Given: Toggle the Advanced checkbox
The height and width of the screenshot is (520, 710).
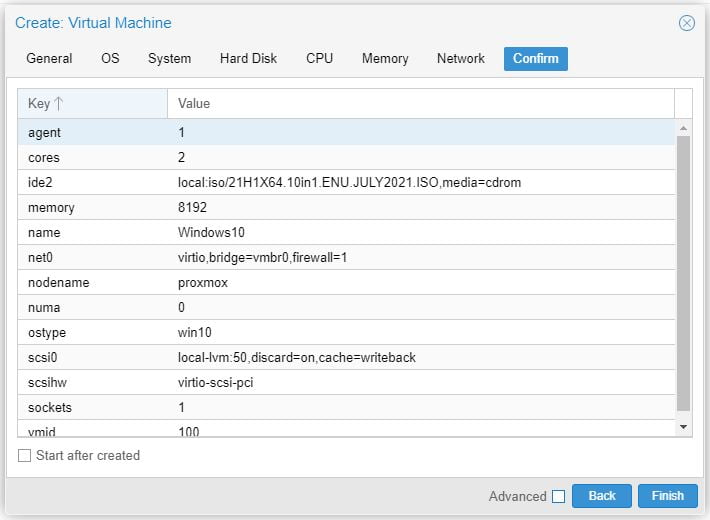Looking at the screenshot, I should pos(558,496).
